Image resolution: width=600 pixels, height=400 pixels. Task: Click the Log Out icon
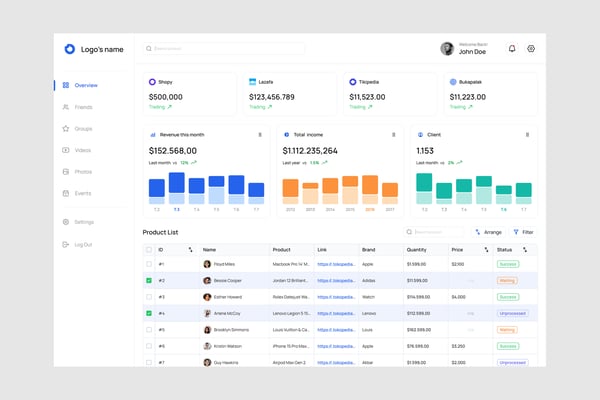pyautogui.click(x=66, y=244)
